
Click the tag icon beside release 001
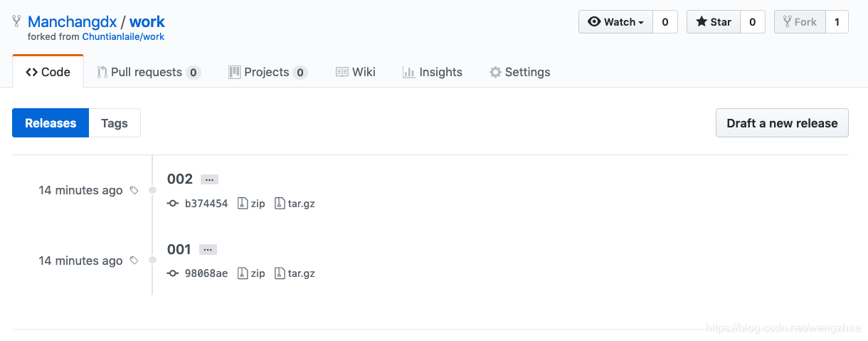point(134,261)
